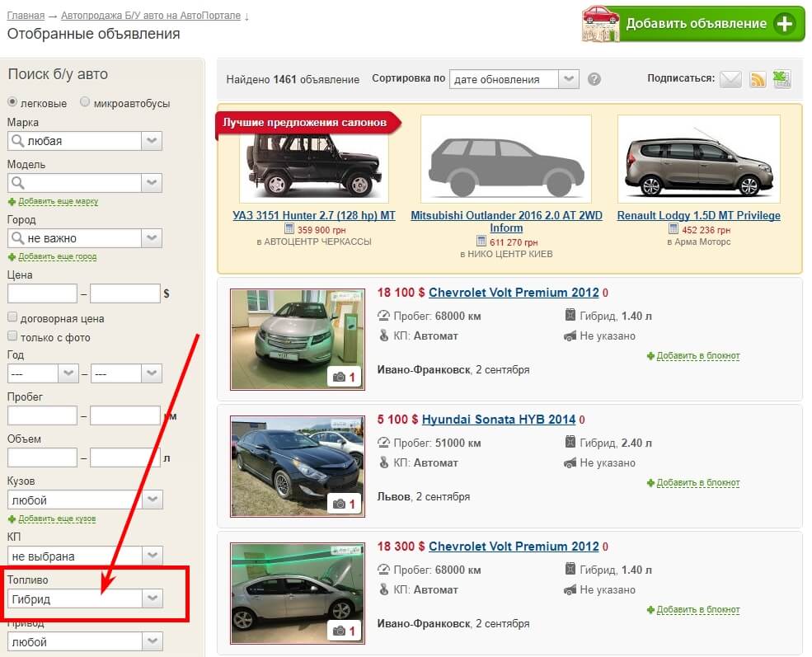Open Hyundai Sonata HYB 2014 listing
The height and width of the screenshot is (657, 812).
click(x=499, y=420)
